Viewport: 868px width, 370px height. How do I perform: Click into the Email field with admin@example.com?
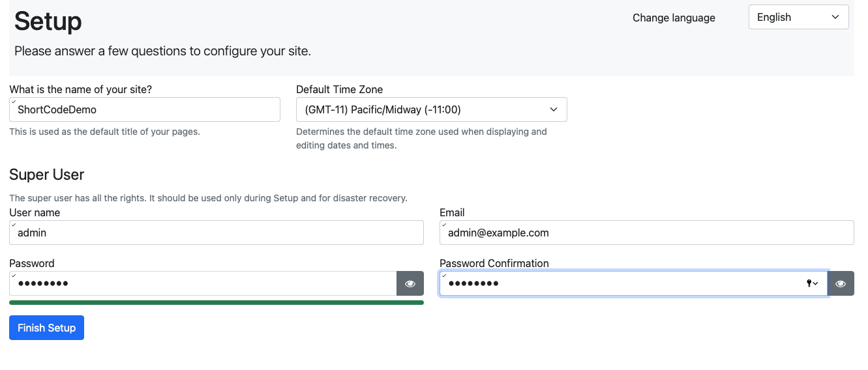(647, 233)
